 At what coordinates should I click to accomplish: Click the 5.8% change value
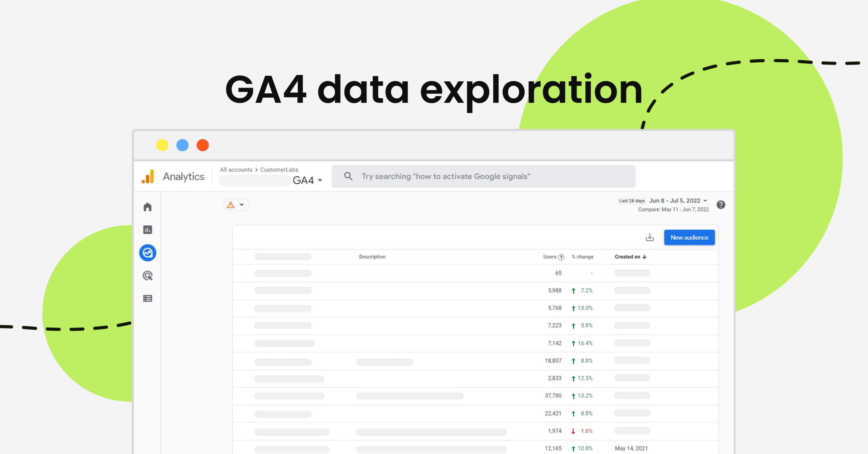(x=587, y=325)
